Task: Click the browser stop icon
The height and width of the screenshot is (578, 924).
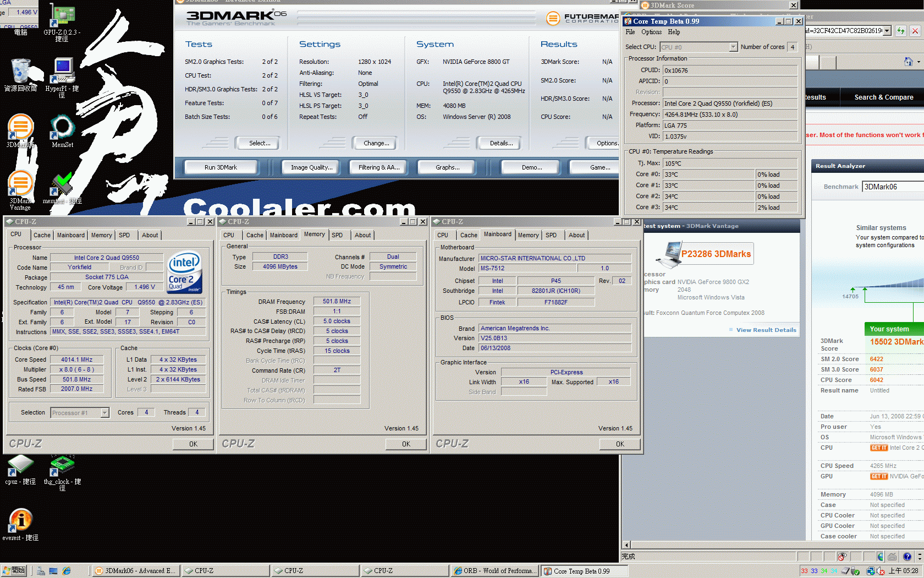Action: click(x=915, y=31)
